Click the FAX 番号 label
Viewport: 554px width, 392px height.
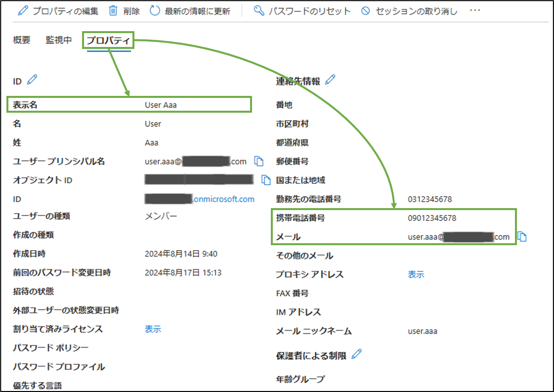292,293
